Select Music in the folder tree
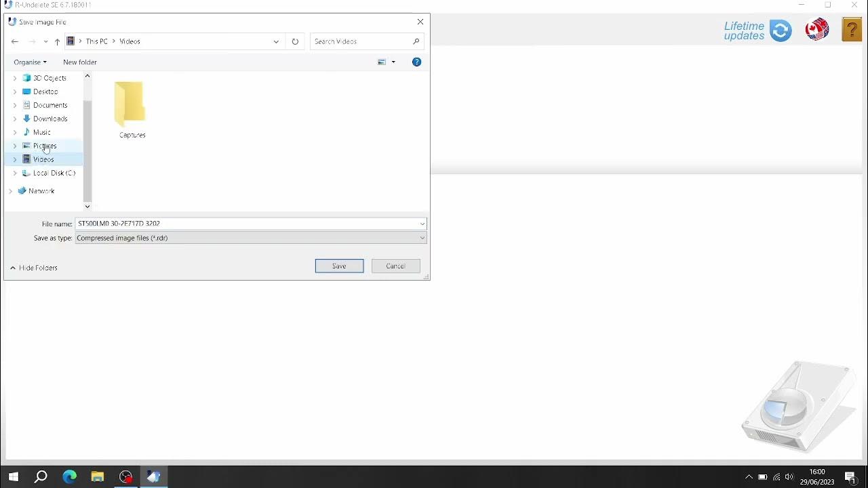This screenshot has height=488, width=868. click(42, 132)
